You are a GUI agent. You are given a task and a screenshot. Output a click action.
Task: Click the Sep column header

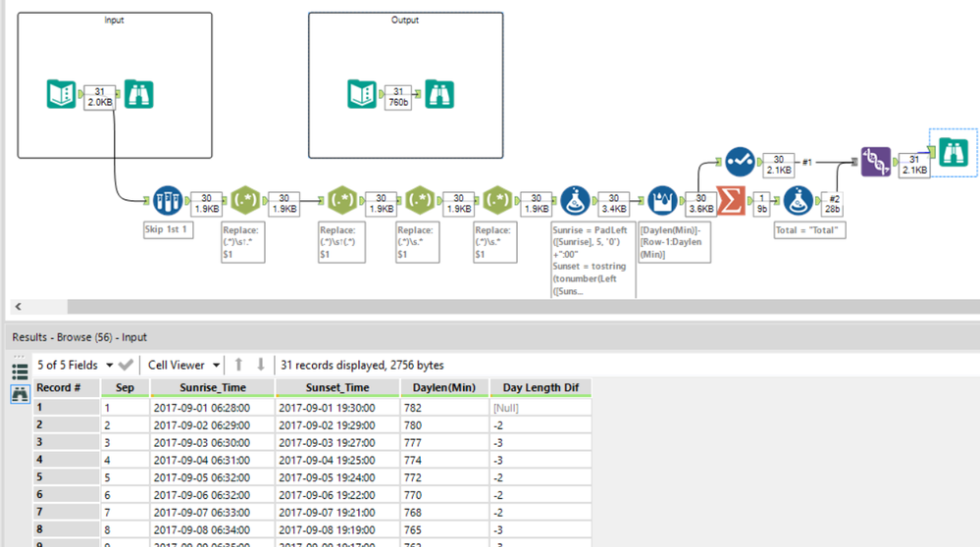(125, 388)
